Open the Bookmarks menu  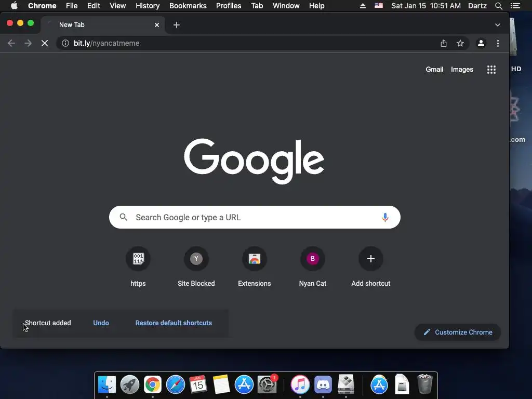pos(188,6)
